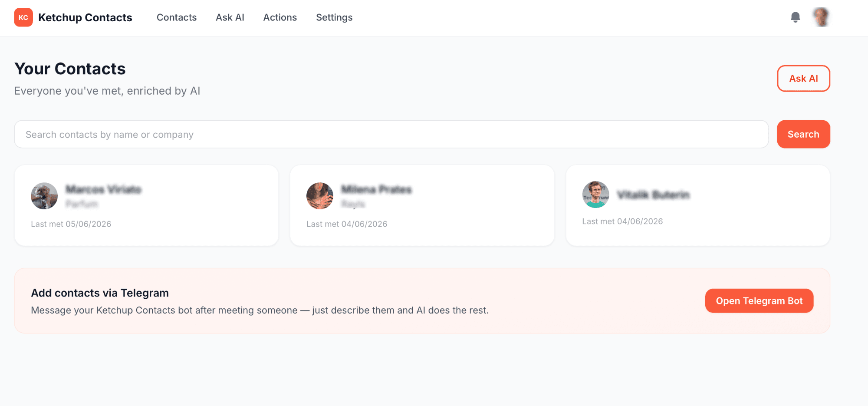Click 'Last met 04/06/2026' on middle card
The height and width of the screenshot is (406, 868).
[x=347, y=224]
